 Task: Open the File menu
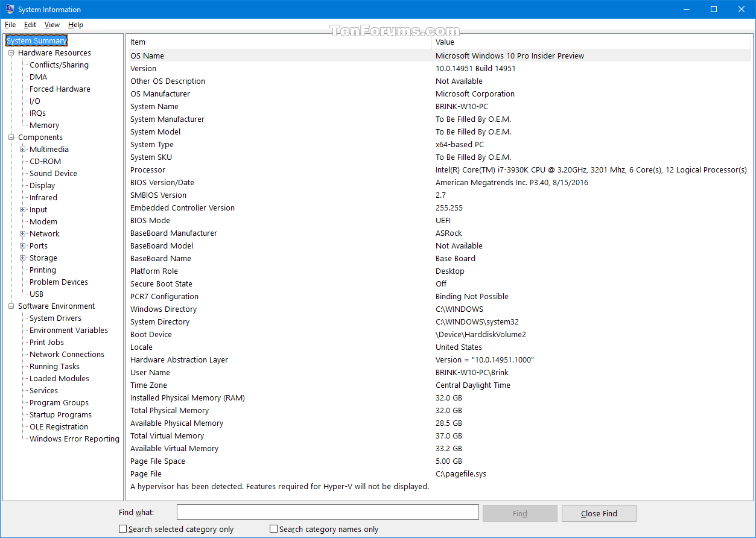(x=10, y=25)
